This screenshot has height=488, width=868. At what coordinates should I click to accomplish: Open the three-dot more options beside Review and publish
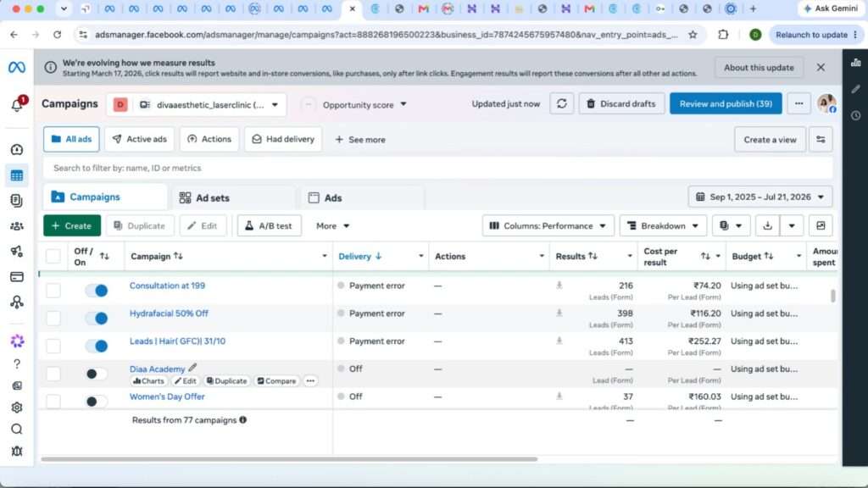click(798, 104)
